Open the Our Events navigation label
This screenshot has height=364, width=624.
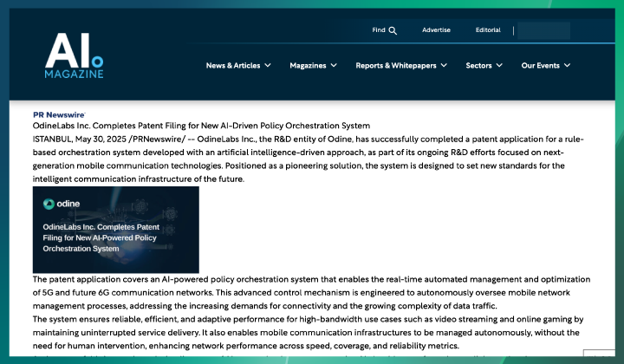pyautogui.click(x=540, y=65)
